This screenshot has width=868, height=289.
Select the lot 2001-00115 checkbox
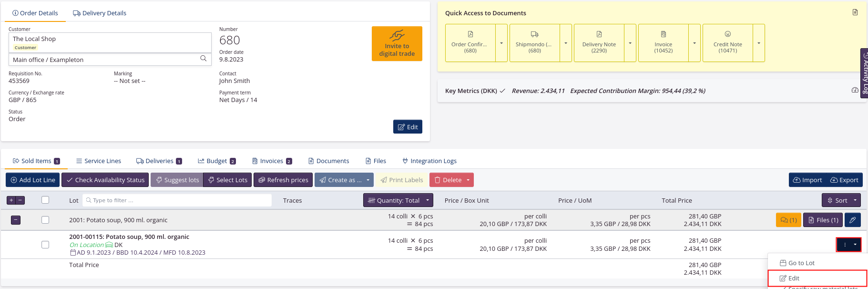click(x=45, y=245)
